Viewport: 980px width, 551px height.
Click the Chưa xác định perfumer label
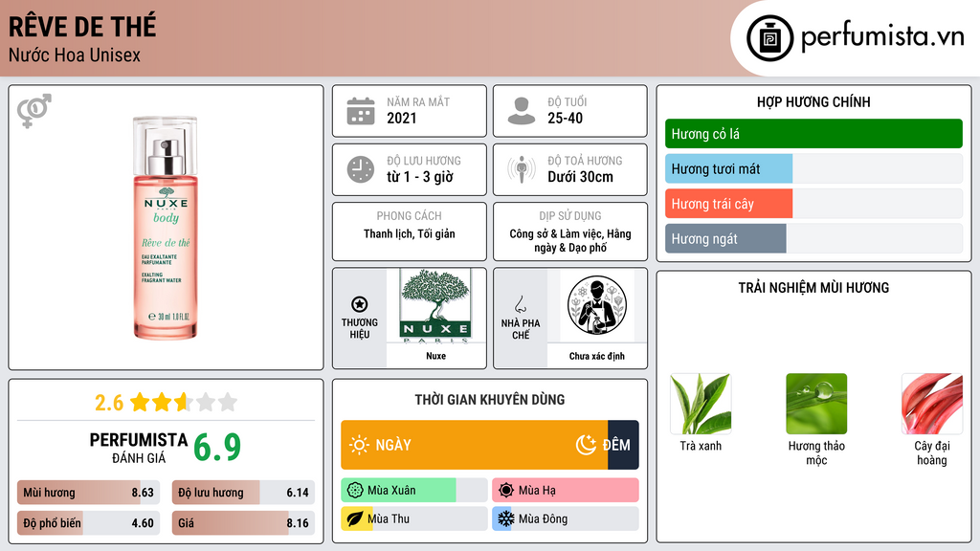(597, 356)
